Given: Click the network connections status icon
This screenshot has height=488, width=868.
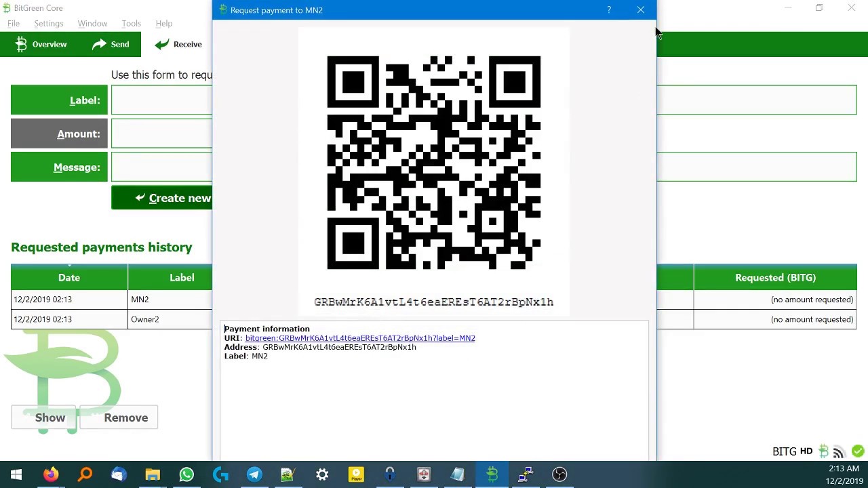Looking at the screenshot, I should coord(839,451).
